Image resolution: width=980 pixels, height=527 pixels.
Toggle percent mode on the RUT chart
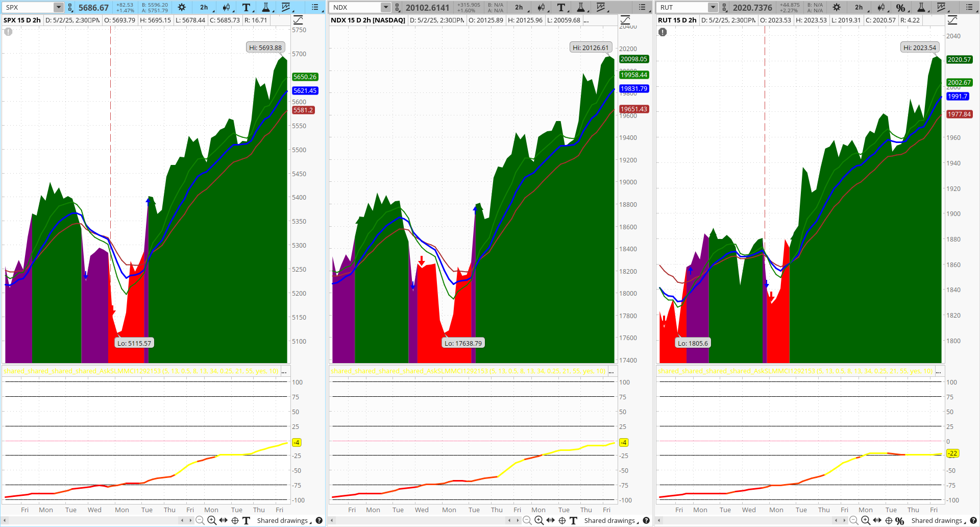click(901, 8)
